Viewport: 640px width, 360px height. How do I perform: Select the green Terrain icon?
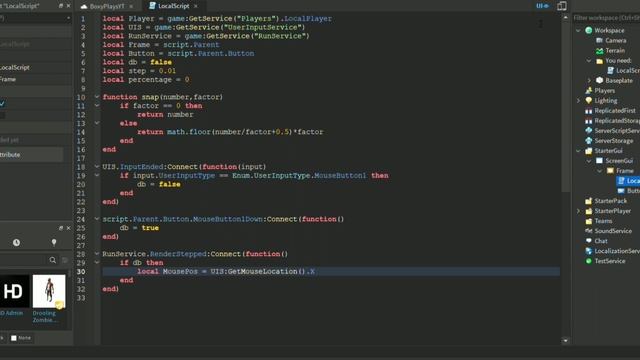coord(599,51)
